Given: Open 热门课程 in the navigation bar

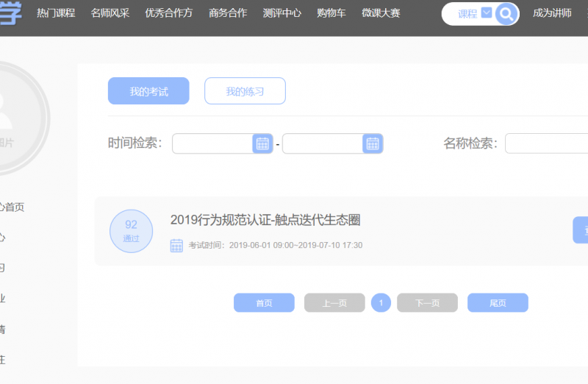Looking at the screenshot, I should coord(56,13).
